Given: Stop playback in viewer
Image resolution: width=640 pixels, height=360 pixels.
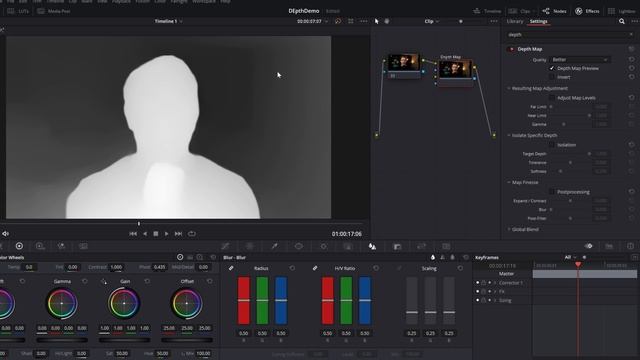Looking at the screenshot, I should (156, 234).
